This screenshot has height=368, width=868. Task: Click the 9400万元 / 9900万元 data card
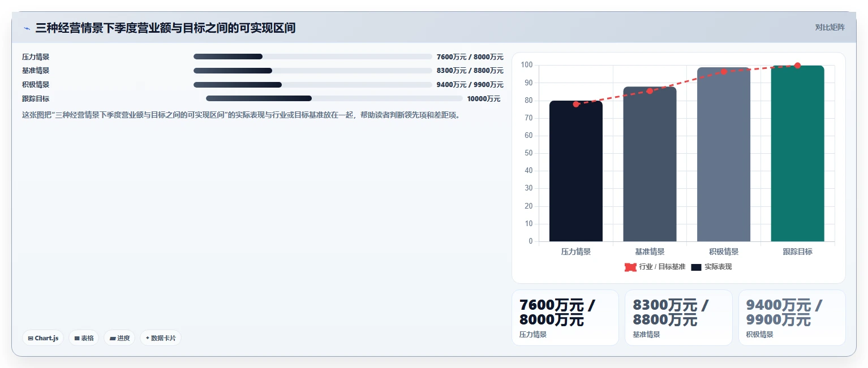tap(792, 318)
